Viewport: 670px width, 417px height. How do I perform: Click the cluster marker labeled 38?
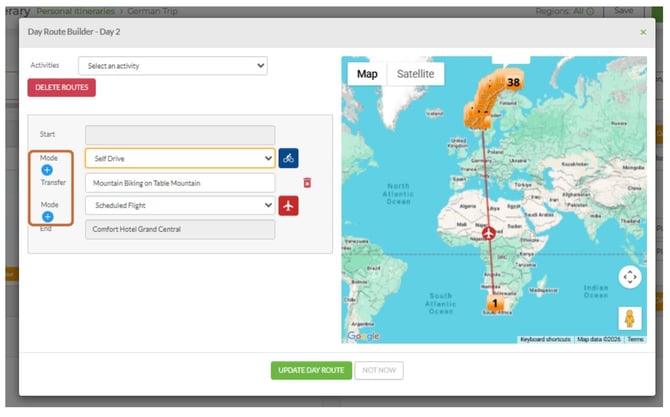pyautogui.click(x=513, y=82)
